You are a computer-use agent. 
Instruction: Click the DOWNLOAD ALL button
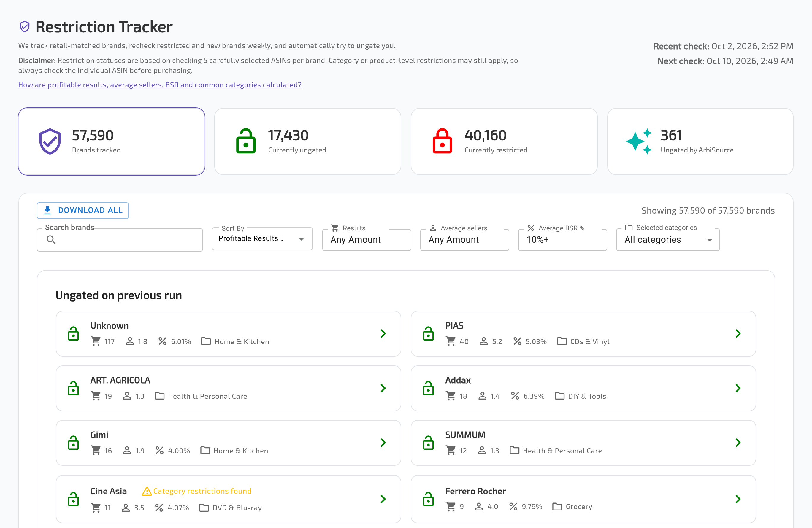pyautogui.click(x=83, y=210)
